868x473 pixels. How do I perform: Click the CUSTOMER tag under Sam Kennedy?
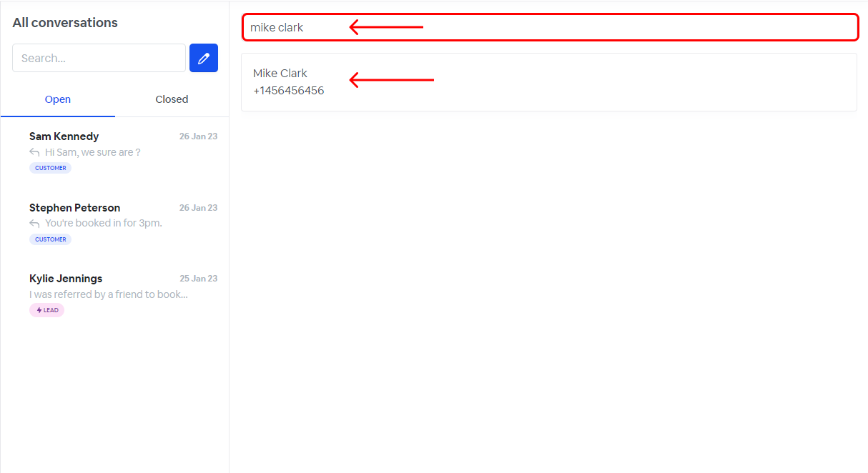[x=51, y=168]
